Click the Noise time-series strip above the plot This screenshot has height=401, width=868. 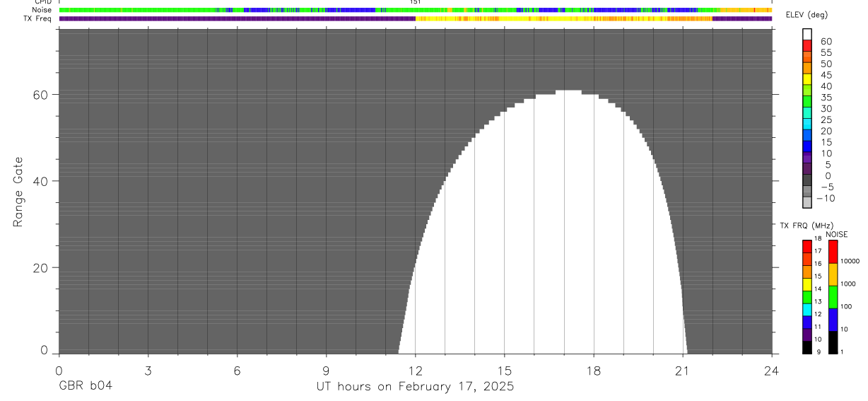click(x=416, y=10)
